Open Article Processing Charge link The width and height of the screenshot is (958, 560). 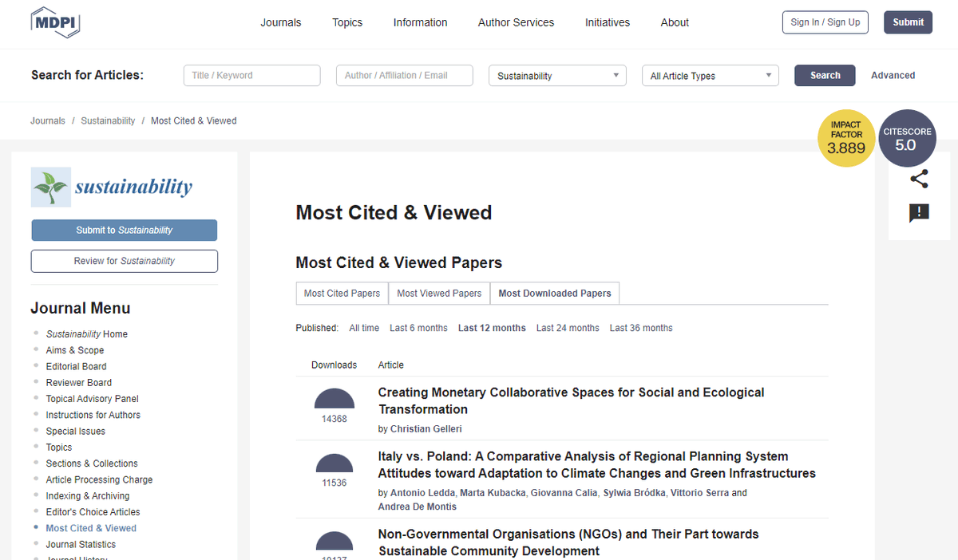pyautogui.click(x=99, y=479)
